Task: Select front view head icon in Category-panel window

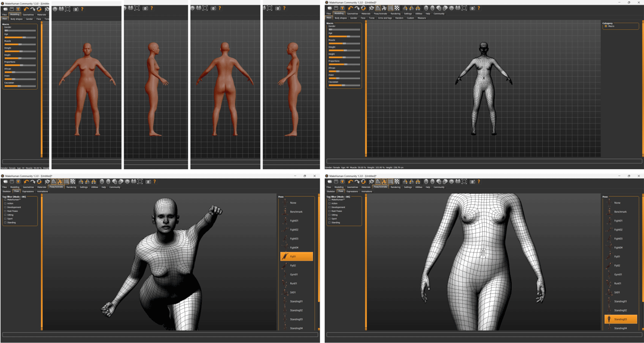Action: pos(426,8)
